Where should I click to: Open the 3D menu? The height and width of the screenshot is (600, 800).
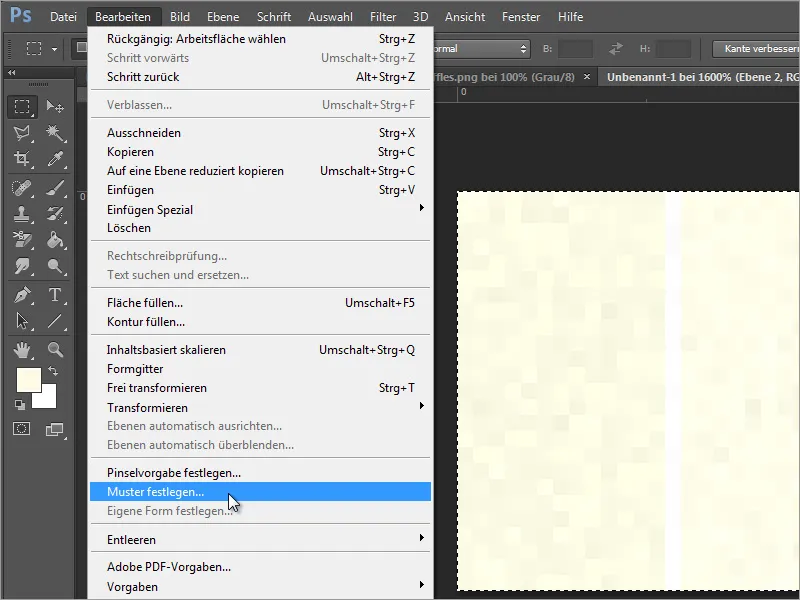click(420, 17)
